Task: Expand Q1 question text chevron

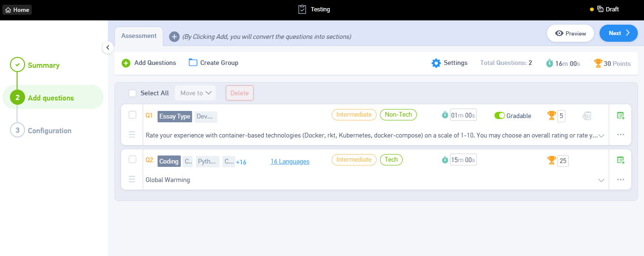Action: [601, 136]
